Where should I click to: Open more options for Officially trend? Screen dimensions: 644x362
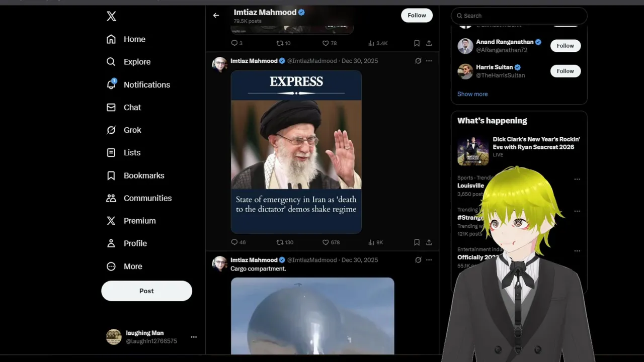click(577, 251)
